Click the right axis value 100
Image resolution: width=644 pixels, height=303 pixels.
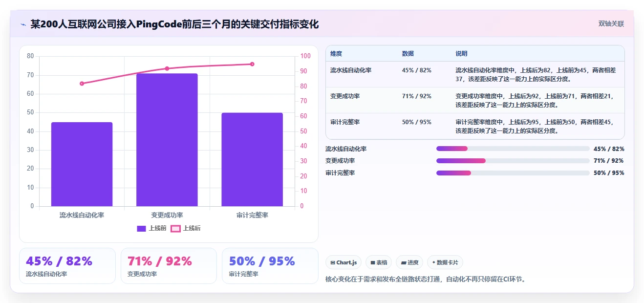pos(305,56)
